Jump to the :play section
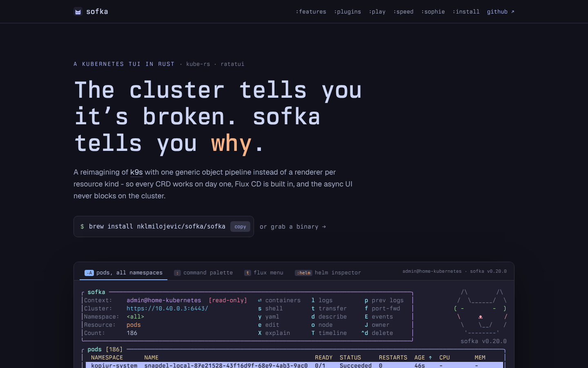The image size is (588, 368). 377,11
